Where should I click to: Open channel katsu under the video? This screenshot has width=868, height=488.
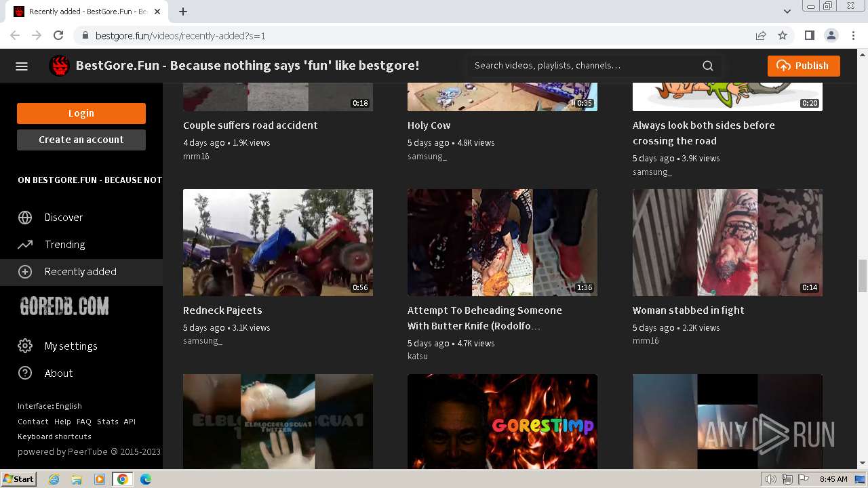coord(418,357)
